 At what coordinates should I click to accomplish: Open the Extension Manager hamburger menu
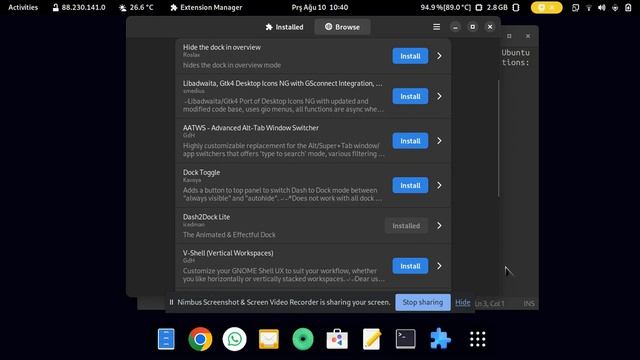(x=436, y=27)
